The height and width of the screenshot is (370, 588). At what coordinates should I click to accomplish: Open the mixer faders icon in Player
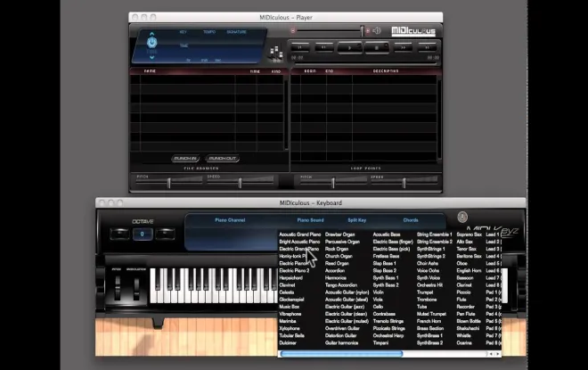pyautogui.click(x=275, y=54)
